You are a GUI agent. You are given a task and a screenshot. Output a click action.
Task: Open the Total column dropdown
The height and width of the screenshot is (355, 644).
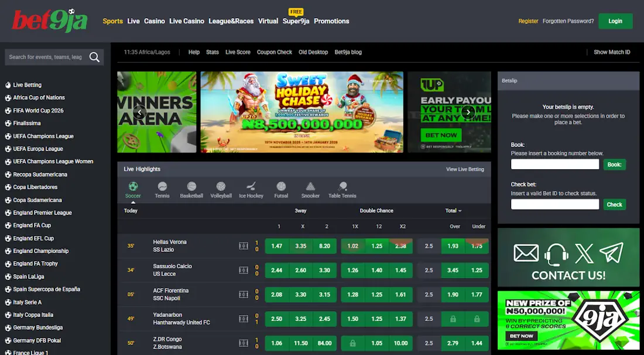[x=454, y=210]
